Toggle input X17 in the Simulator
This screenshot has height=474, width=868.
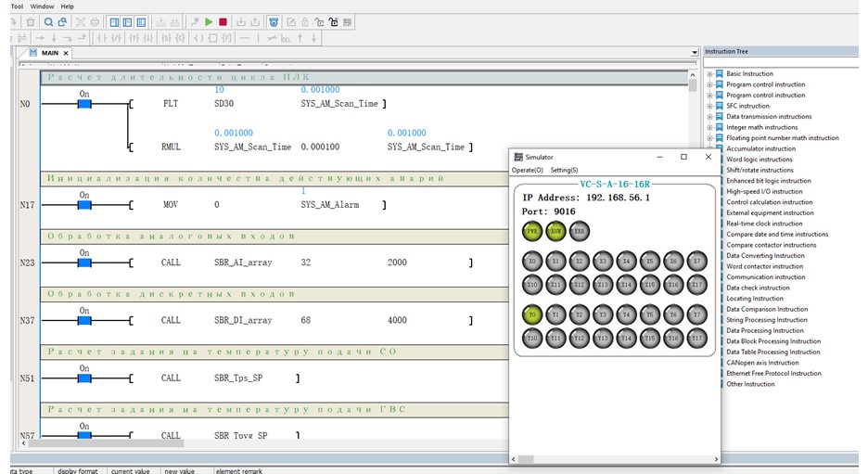coord(697,285)
